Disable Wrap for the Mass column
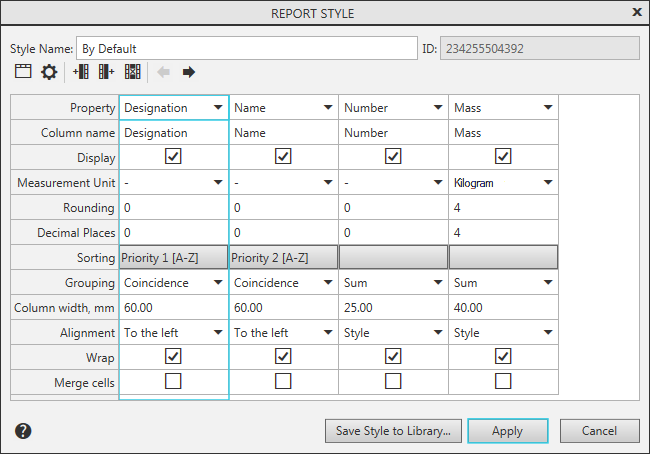Screen dimensions: 650x454 (x=503, y=356)
